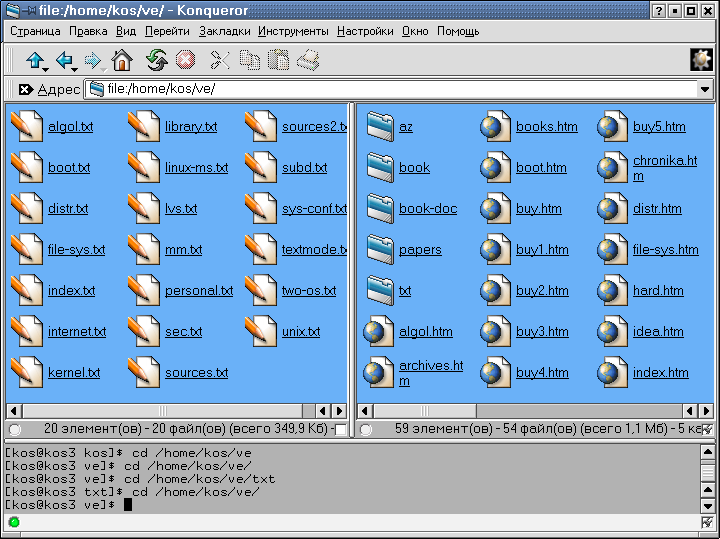
Task: Toggle link checkbox in right pane status bar
Action: (x=707, y=430)
